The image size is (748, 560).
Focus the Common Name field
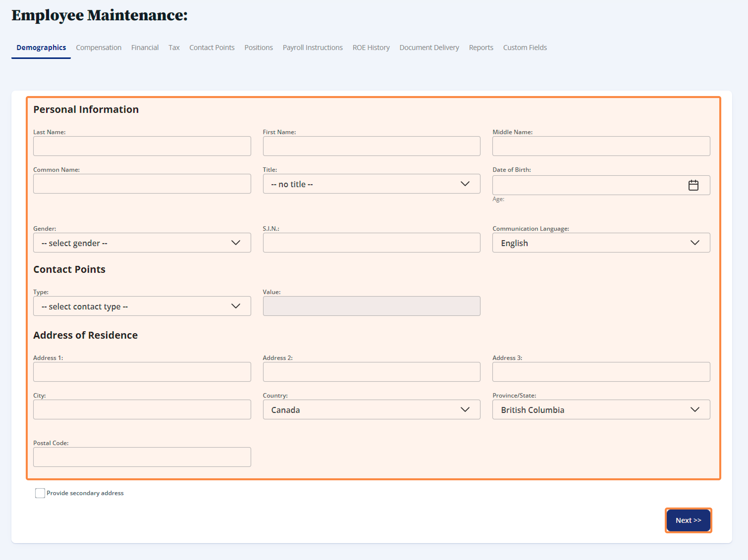pos(142,184)
